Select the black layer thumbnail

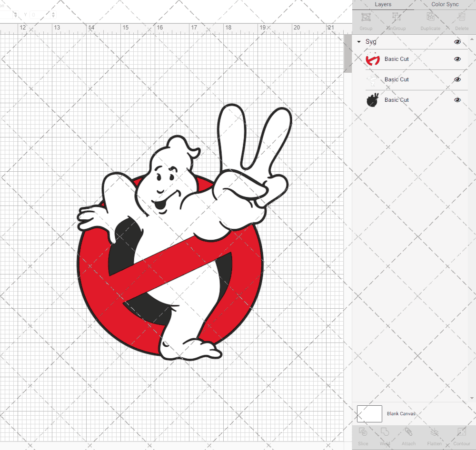point(373,100)
